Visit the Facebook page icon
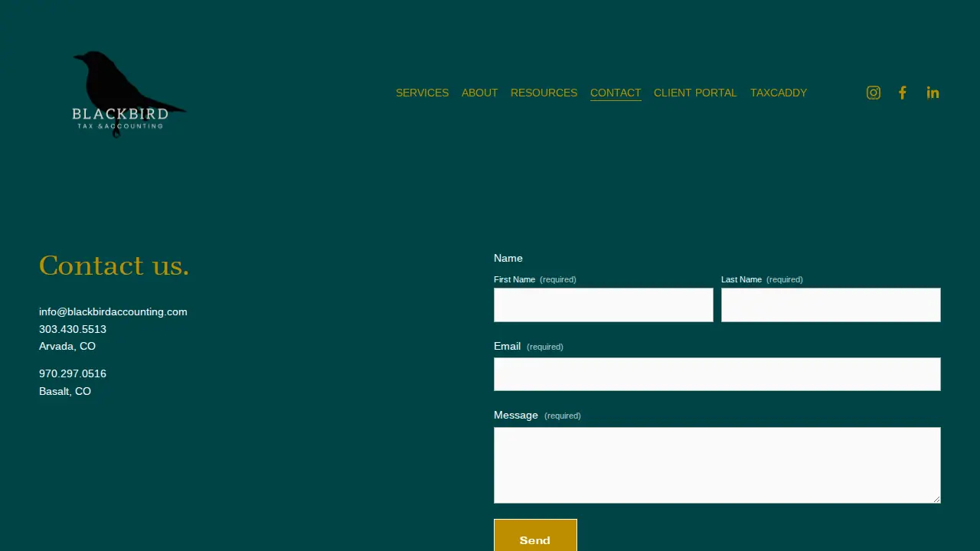 pos(903,93)
